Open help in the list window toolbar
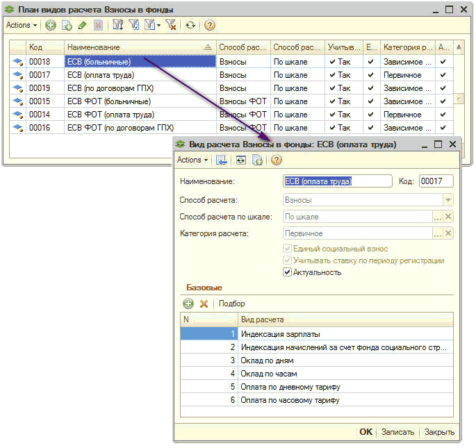Screen dimensions: 476x448 tap(209, 25)
